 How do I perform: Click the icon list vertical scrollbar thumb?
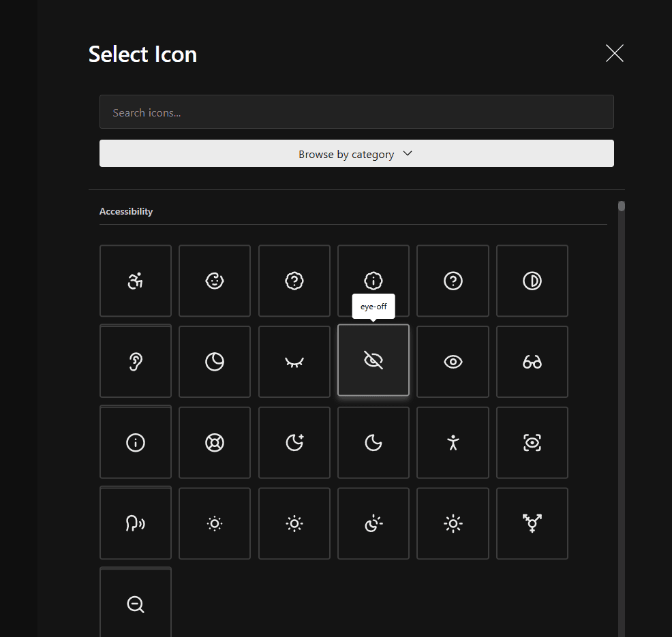622,206
